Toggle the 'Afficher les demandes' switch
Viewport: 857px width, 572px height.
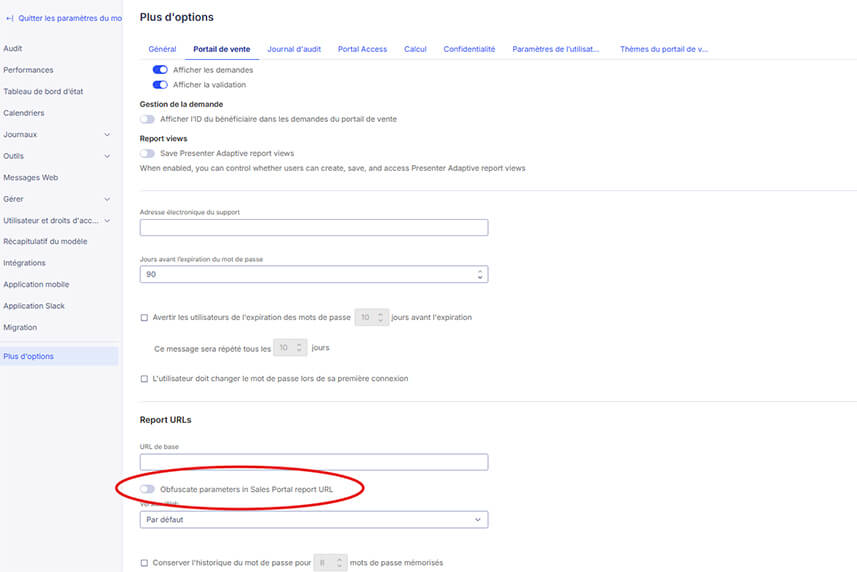[159, 70]
